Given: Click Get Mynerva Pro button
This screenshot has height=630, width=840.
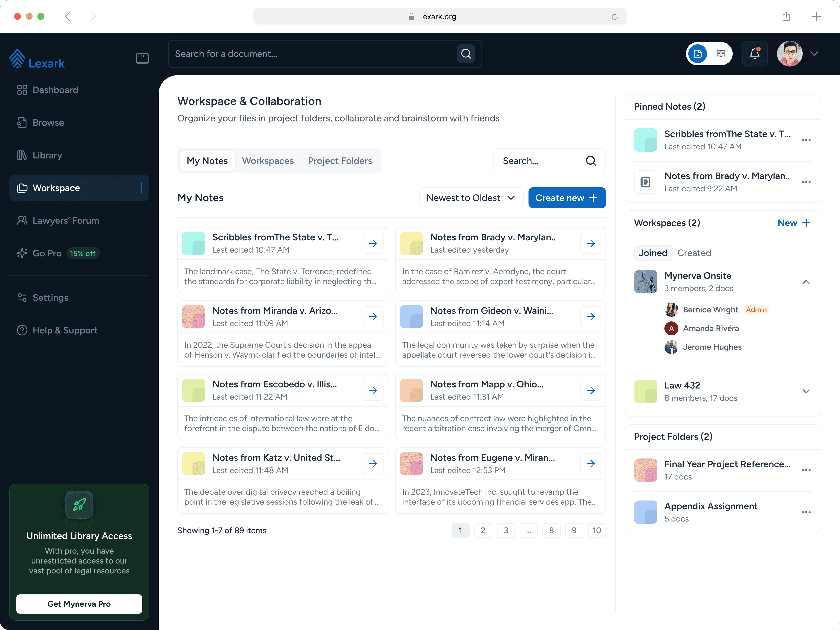Looking at the screenshot, I should (x=79, y=604).
